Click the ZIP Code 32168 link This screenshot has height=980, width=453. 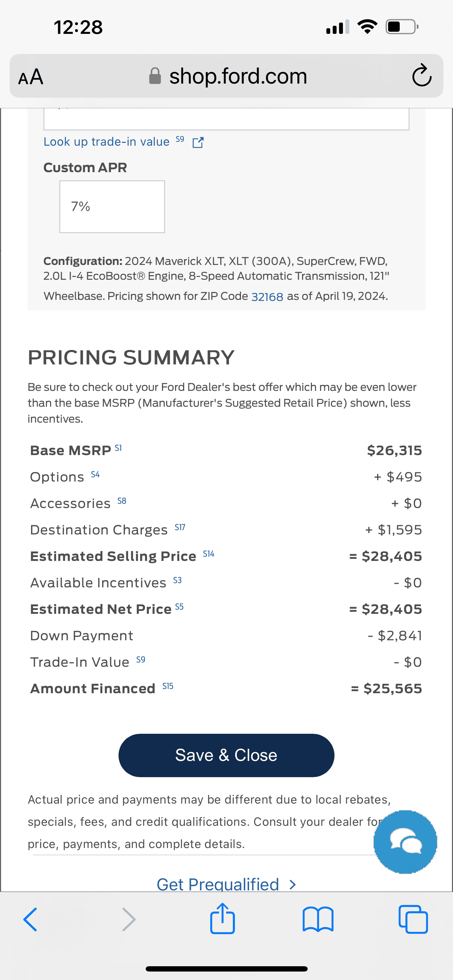point(267,296)
